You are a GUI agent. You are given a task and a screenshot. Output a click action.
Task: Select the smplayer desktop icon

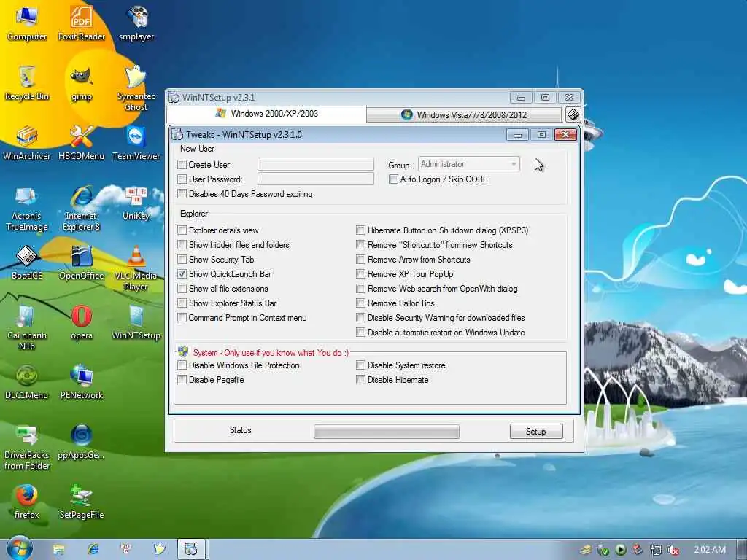136,23
